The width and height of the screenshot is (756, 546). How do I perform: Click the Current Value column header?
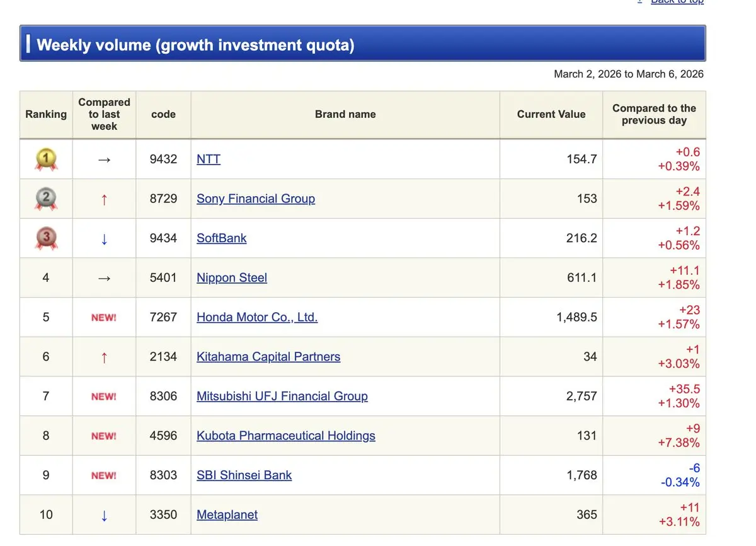click(x=551, y=114)
